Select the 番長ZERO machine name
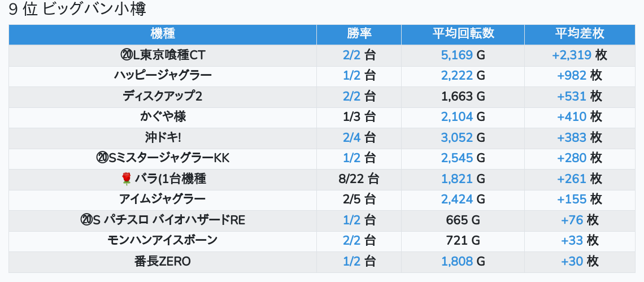 163,262
